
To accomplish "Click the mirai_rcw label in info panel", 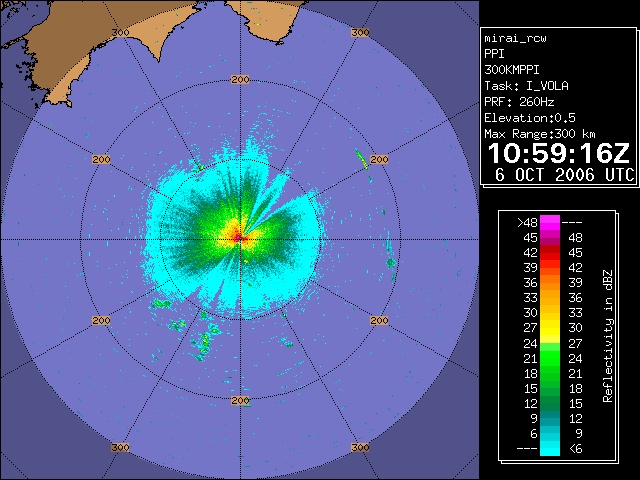I will click(515, 38).
